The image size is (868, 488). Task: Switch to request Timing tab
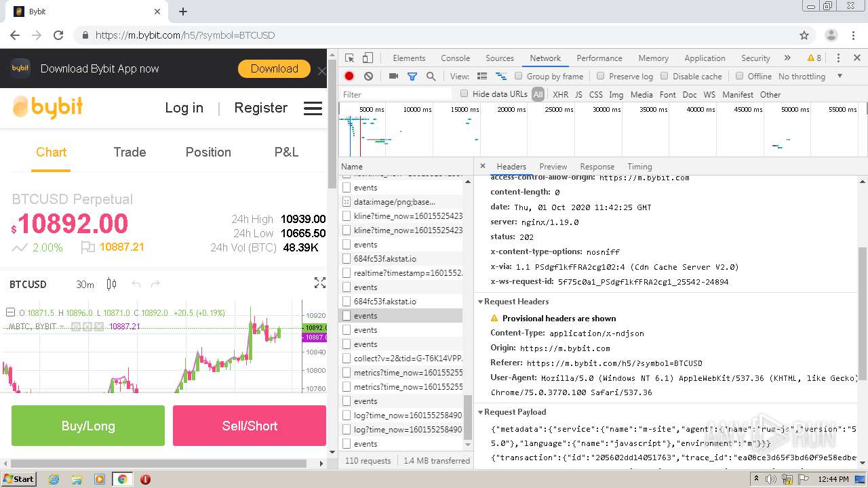(x=639, y=167)
